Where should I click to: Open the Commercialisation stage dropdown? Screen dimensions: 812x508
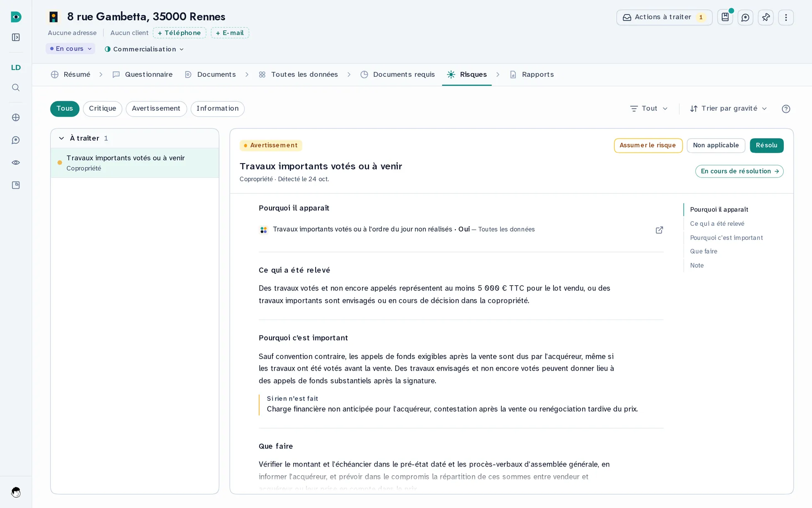(x=144, y=49)
